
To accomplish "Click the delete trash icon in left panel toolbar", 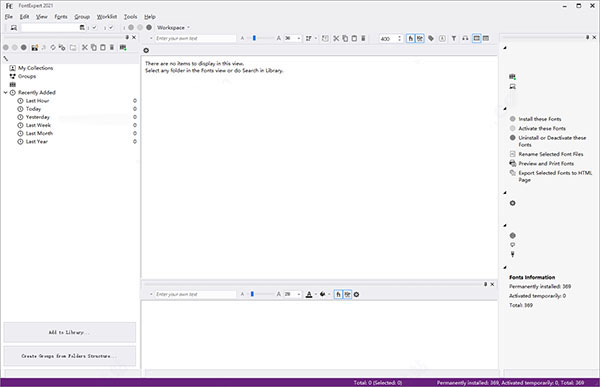I will click(112, 47).
